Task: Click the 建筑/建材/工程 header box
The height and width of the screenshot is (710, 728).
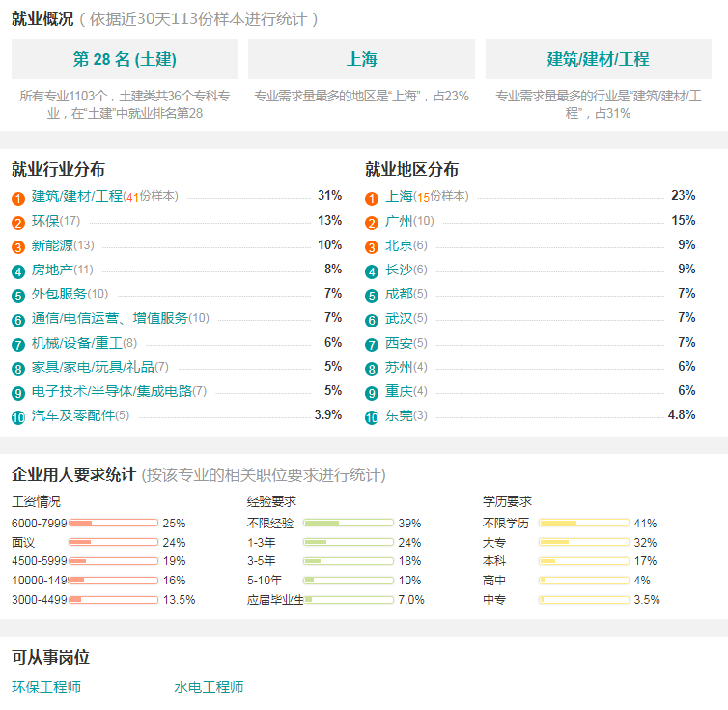Action: (599, 59)
